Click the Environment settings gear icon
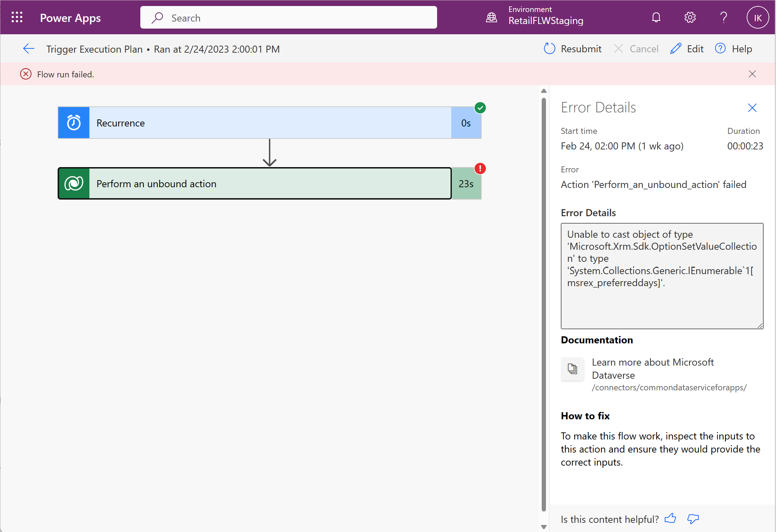This screenshot has height=532, width=776. (x=690, y=17)
